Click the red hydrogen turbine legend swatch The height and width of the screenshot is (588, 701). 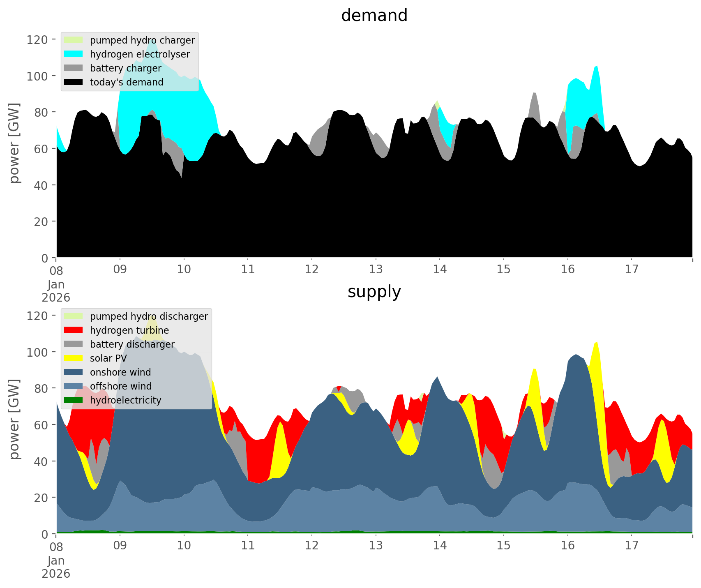point(74,330)
